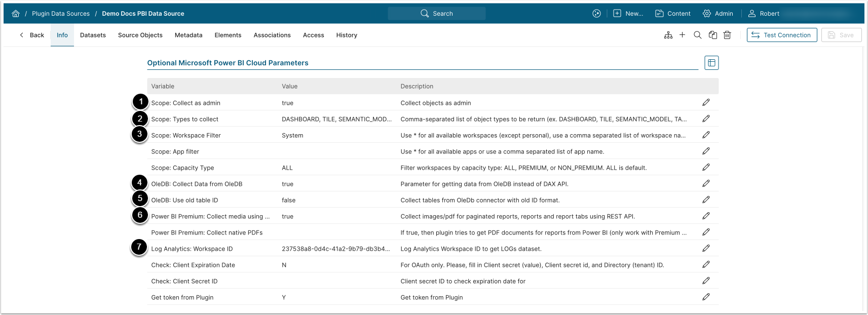Switch to the Datasets tab
Viewport: 868px width, 315px height.
(93, 35)
